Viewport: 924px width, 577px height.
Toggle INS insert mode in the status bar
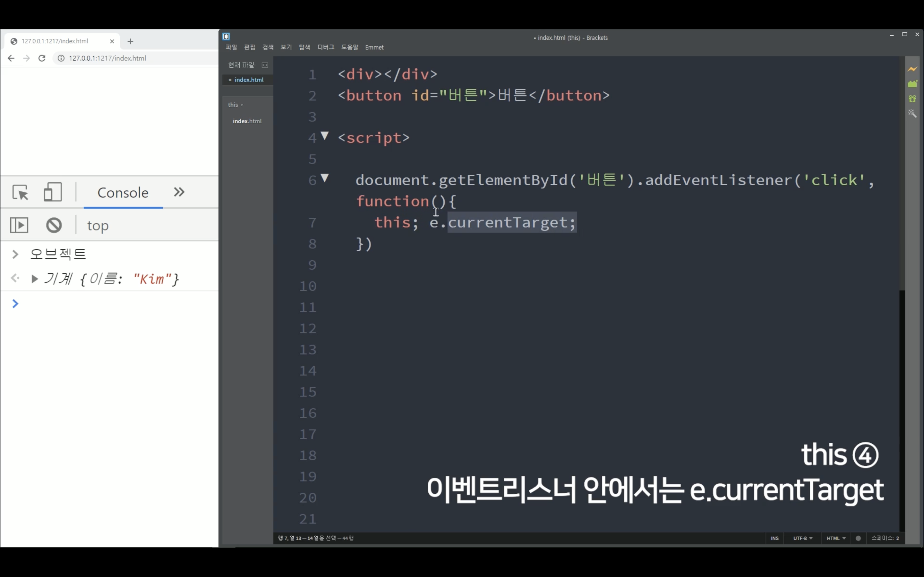(x=774, y=538)
